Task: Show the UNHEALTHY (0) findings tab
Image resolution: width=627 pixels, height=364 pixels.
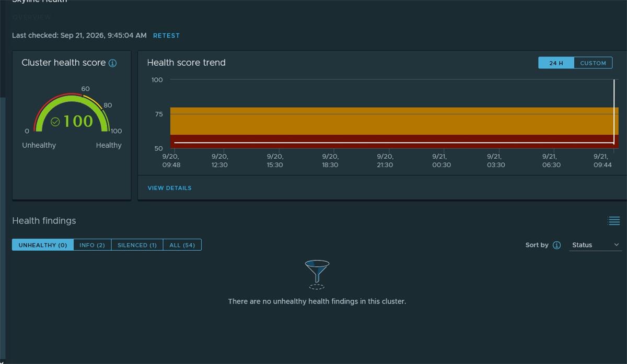Action: point(43,245)
